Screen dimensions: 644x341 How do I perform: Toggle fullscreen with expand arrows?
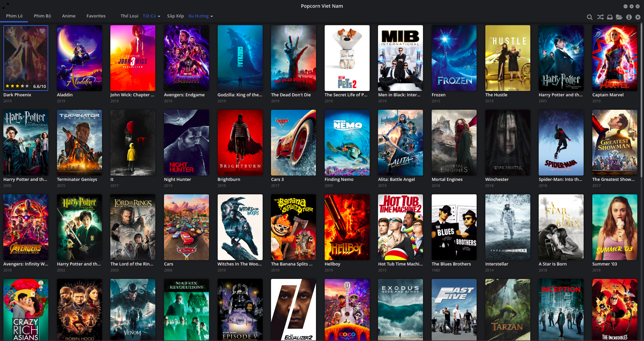point(5,5)
